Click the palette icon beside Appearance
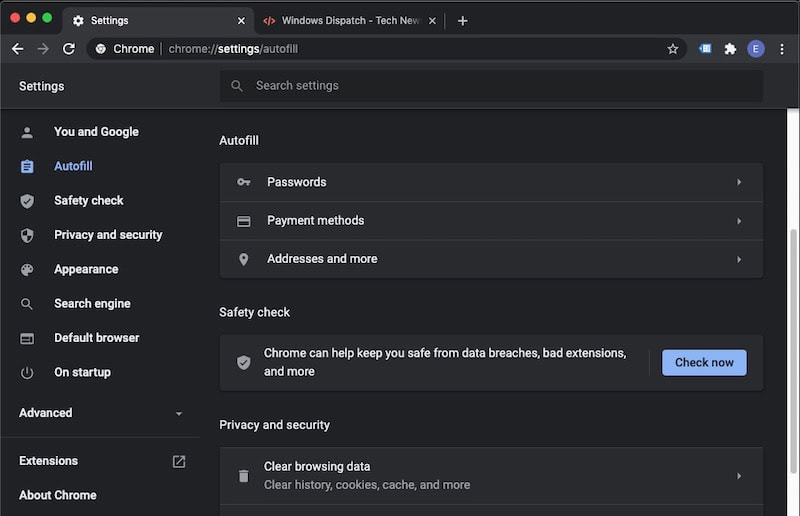 27,269
